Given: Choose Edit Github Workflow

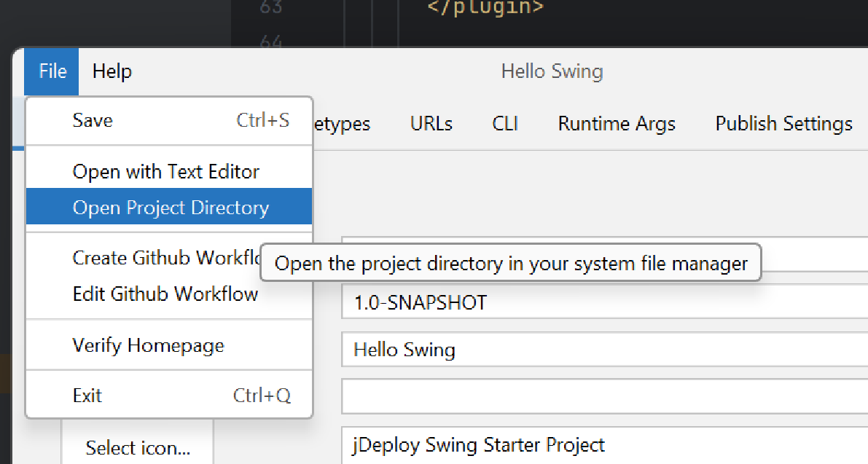Looking at the screenshot, I should (x=165, y=294).
